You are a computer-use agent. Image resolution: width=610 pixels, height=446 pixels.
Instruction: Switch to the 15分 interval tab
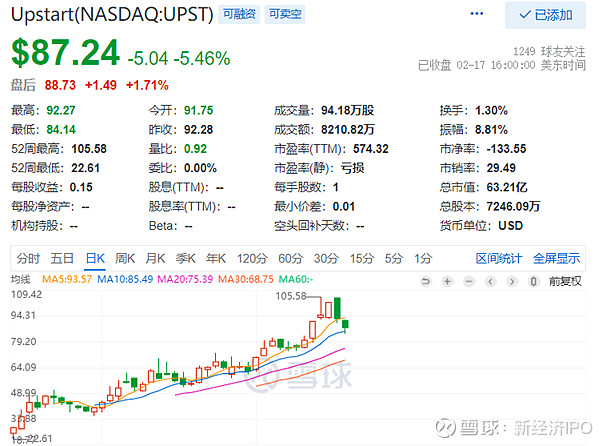[361, 258]
